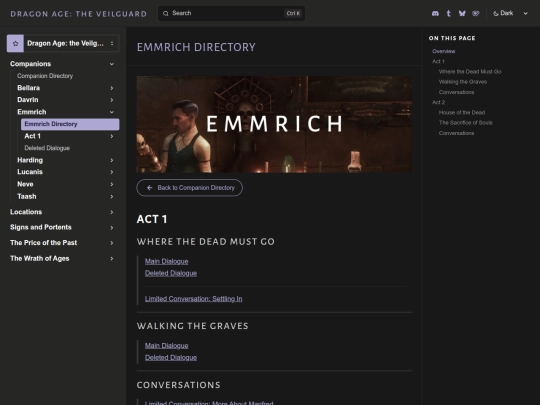This screenshot has height=405, width=540.
Task: Jump to House of the Dead anchor
Action: point(462,112)
